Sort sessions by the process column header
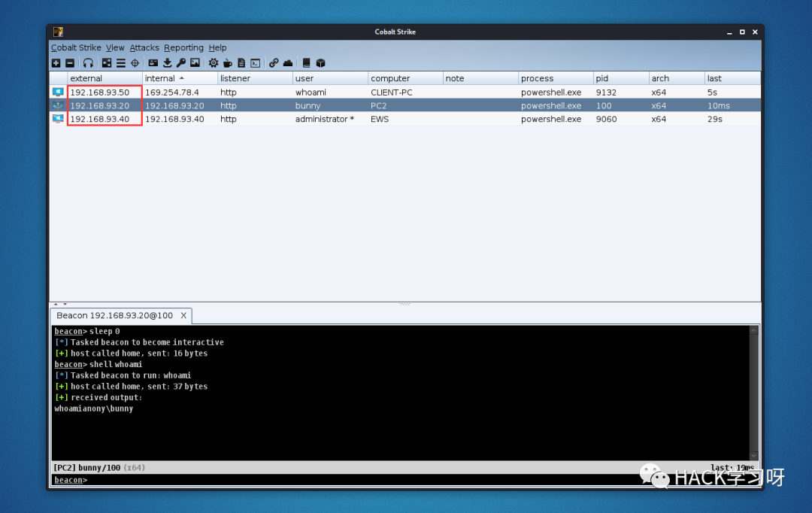812x513 pixels. 555,78
